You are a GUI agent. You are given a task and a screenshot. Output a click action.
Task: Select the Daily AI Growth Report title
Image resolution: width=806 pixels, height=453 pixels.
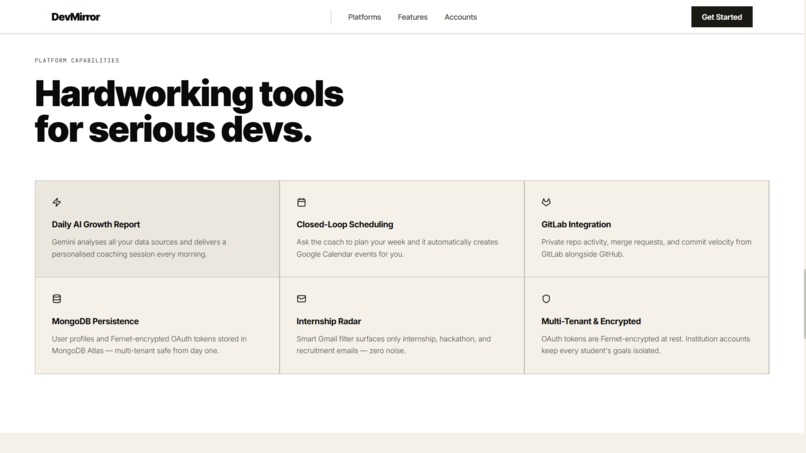point(96,224)
